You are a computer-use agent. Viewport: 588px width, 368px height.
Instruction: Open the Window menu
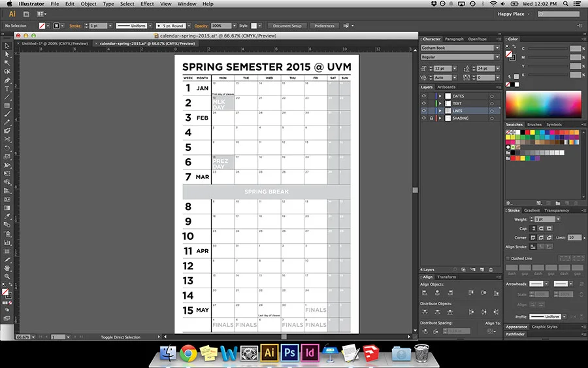click(187, 4)
